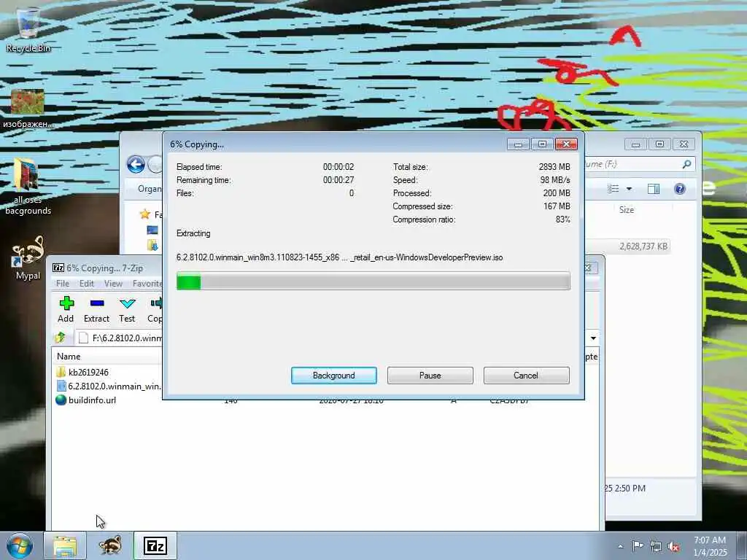This screenshot has height=560, width=747.
Task: Click the Copy tool in 7-Zip
Action: [155, 309]
